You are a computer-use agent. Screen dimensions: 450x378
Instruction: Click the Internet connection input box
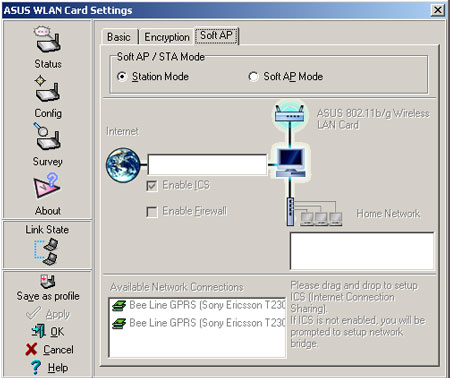click(x=207, y=165)
